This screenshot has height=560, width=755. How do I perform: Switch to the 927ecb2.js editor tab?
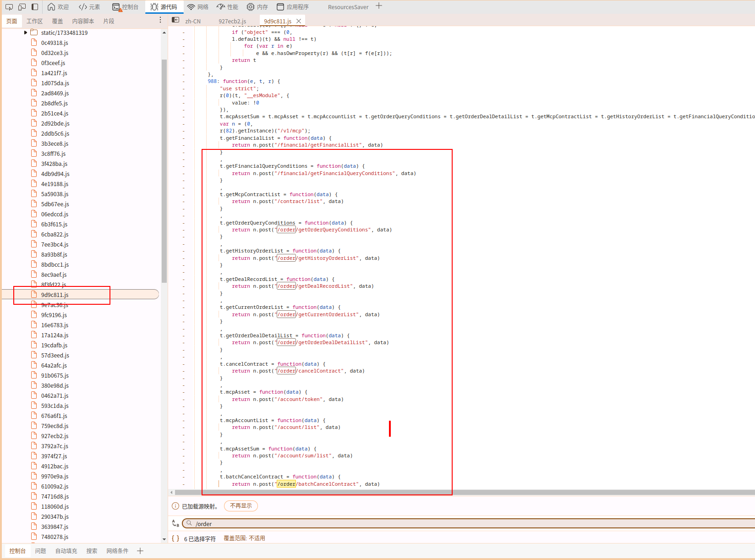tap(232, 21)
